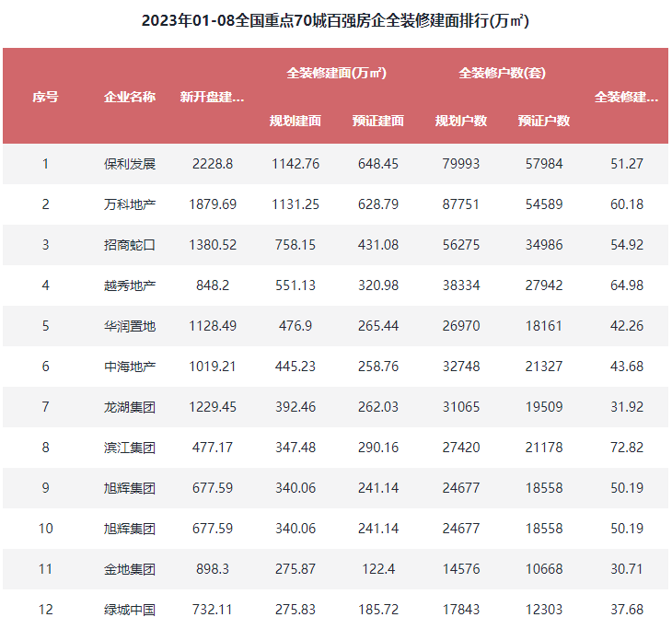672x629 pixels.
Task: Click value 1142.76 in 保利发展 row
Action: click(x=295, y=164)
